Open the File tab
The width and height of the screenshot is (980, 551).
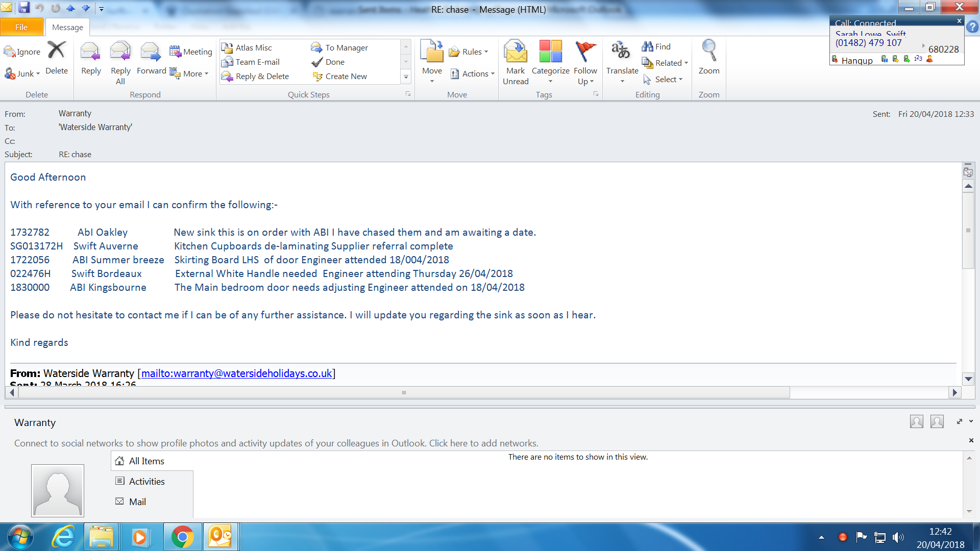[21, 27]
